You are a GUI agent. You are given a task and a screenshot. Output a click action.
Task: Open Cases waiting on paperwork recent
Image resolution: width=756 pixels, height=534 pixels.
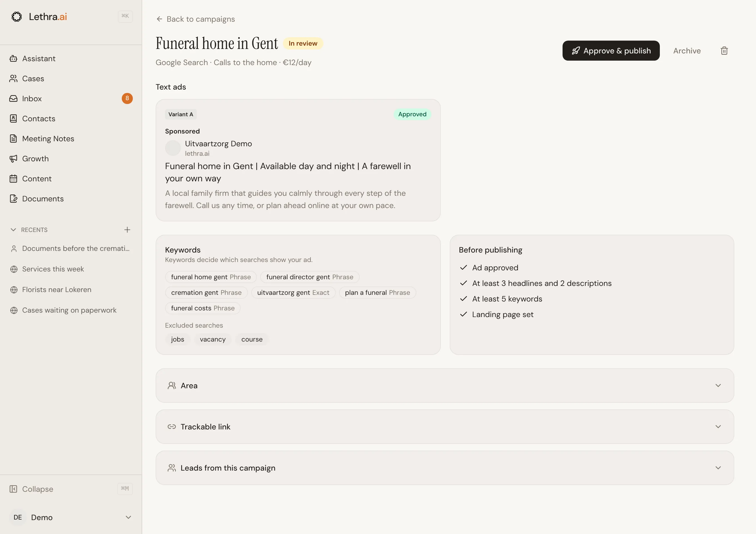point(71,310)
